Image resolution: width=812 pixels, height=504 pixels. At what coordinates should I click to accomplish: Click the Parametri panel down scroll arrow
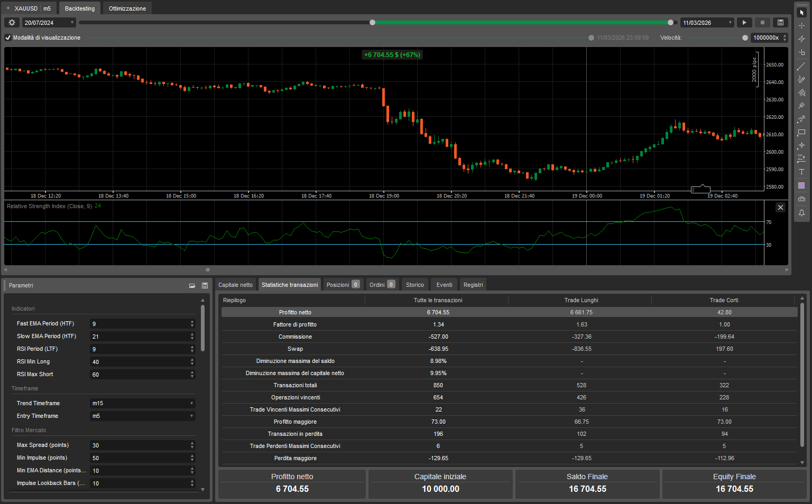coord(202,490)
